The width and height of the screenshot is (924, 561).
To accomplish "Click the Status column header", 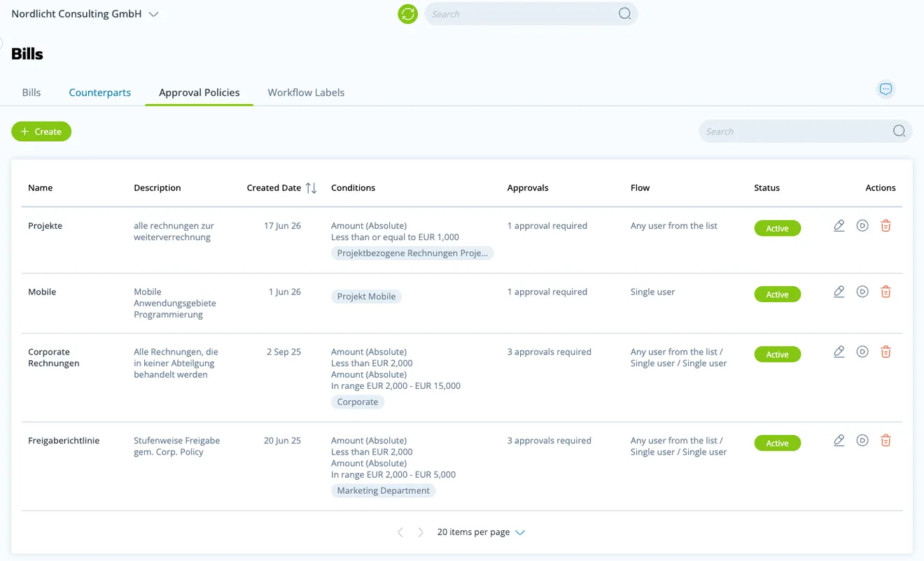I will pyautogui.click(x=766, y=187).
